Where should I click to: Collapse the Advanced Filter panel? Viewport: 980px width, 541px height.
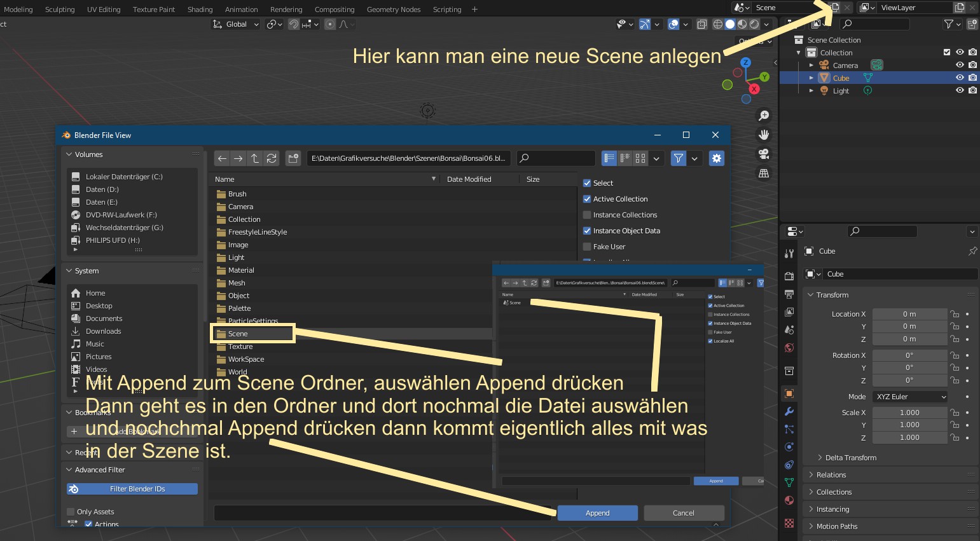pyautogui.click(x=69, y=470)
